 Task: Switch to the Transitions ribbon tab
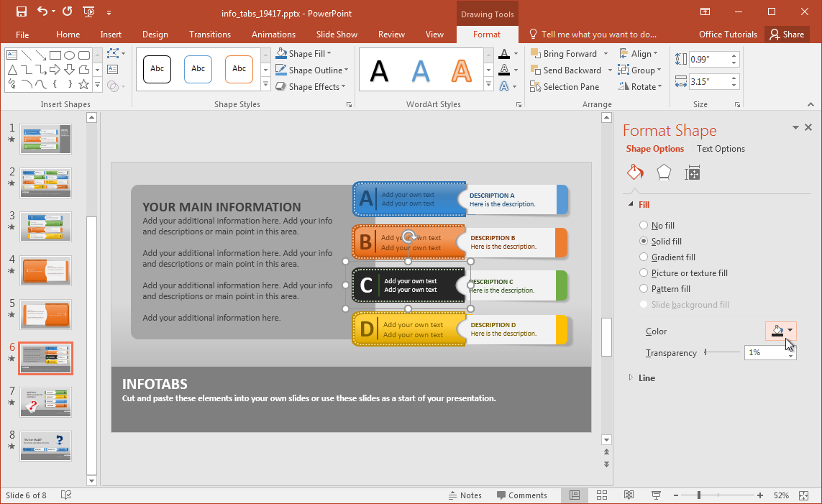(x=210, y=35)
